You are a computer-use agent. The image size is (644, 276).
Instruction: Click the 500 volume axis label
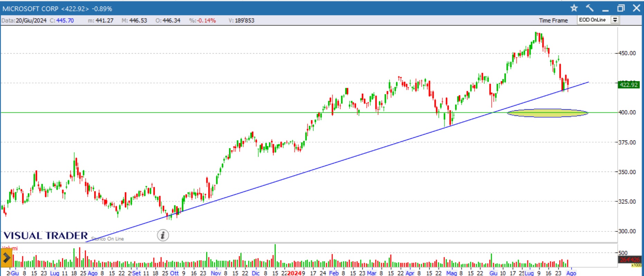(x=623, y=253)
